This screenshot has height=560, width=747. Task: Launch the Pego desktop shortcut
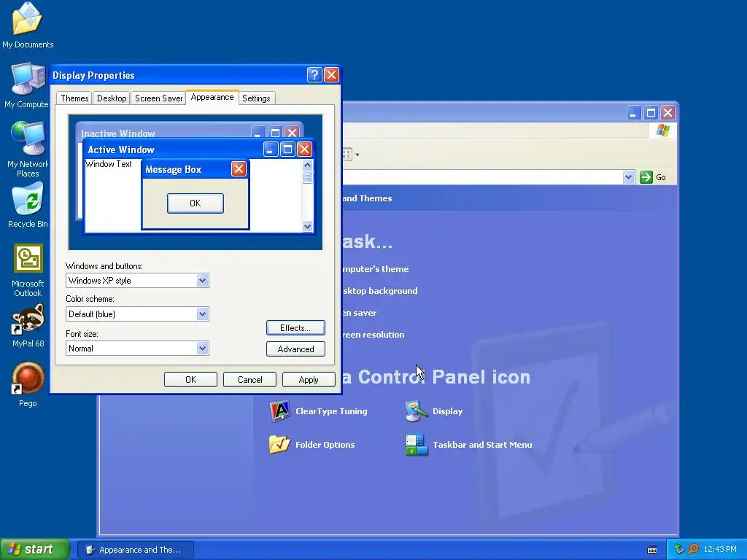click(x=28, y=385)
